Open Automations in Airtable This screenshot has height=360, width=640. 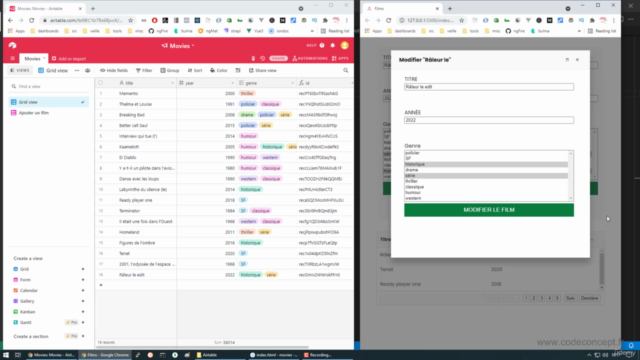click(310, 58)
